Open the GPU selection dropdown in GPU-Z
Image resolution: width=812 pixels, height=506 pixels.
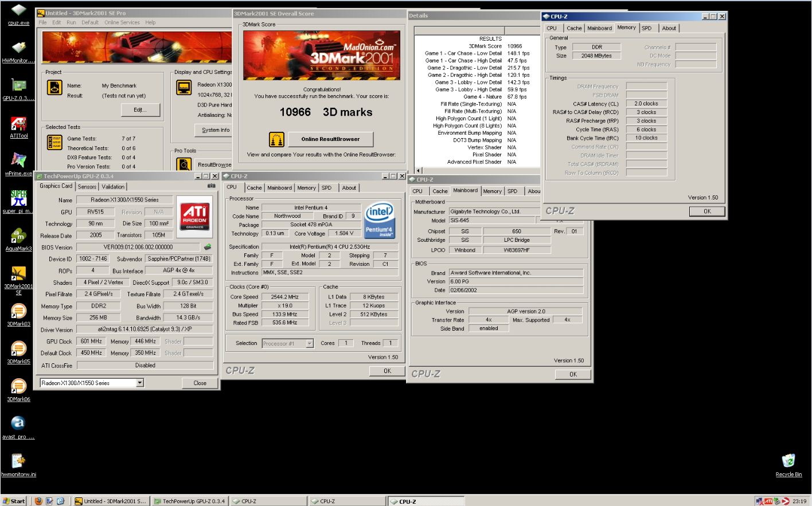139,383
